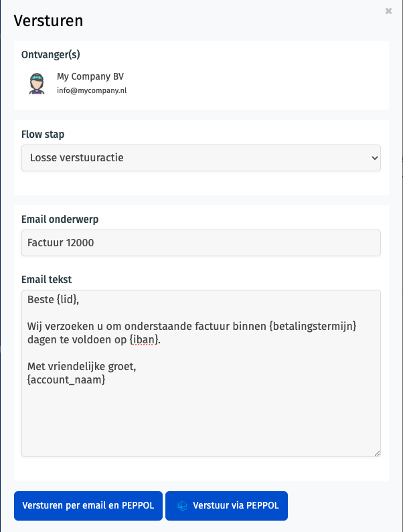Image resolution: width=403 pixels, height=532 pixels.
Task: Click the PEPPOL logo icon
Action: (182, 506)
